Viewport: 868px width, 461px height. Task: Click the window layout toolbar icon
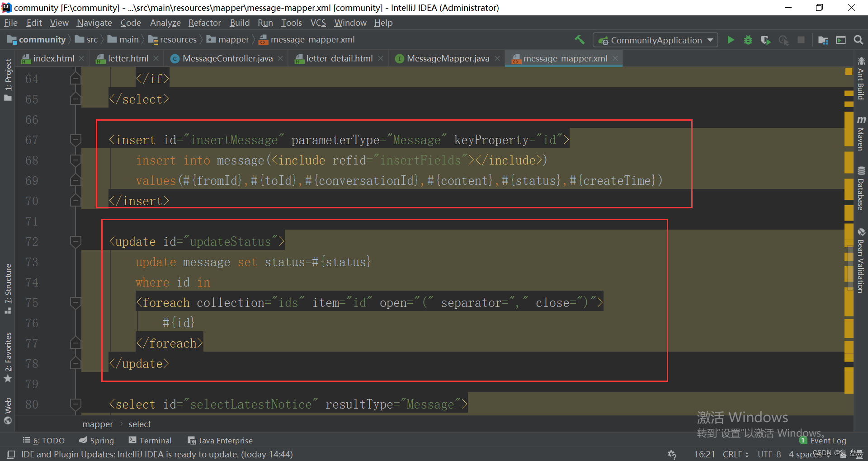841,40
